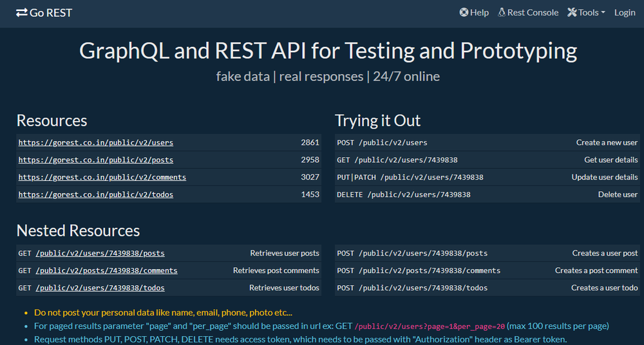Click the 'Retrieves user todos' description

[x=284, y=288]
